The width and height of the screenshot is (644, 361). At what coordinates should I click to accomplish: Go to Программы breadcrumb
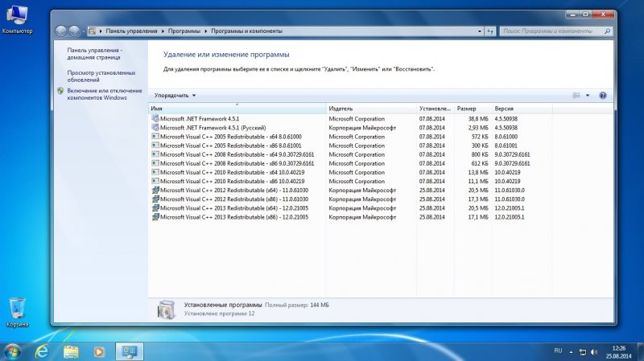(x=184, y=31)
